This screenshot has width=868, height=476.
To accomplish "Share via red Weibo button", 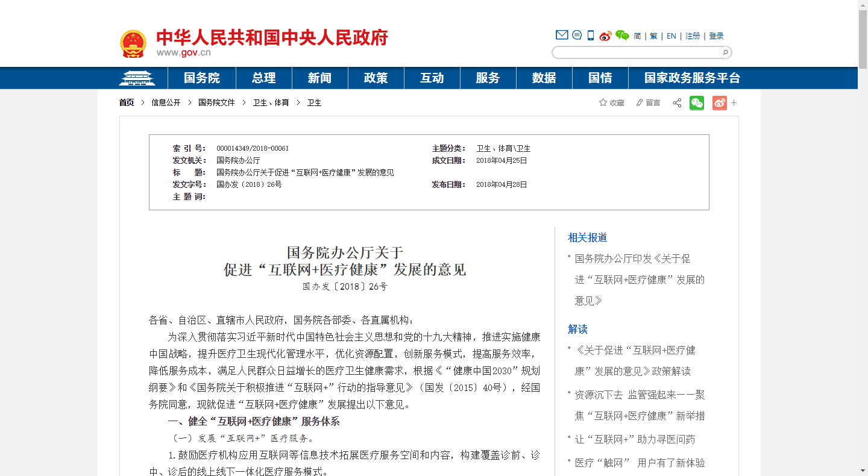I will 719,103.
